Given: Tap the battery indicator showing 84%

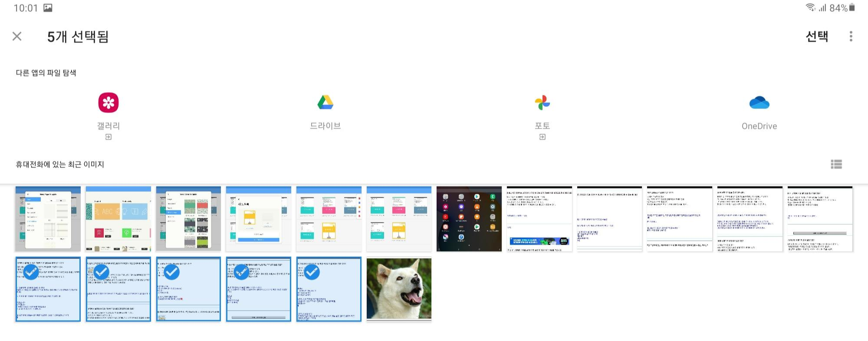Looking at the screenshot, I should [x=842, y=8].
